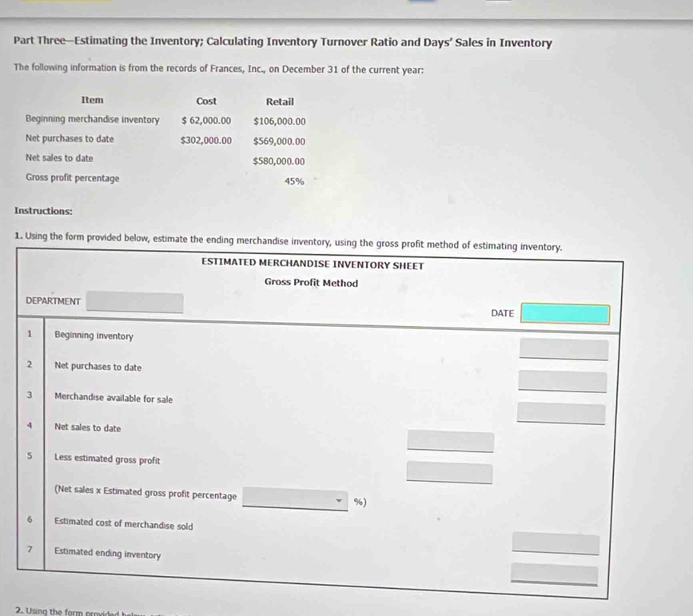Click the Less estimated gross profit amount field

tap(450, 472)
